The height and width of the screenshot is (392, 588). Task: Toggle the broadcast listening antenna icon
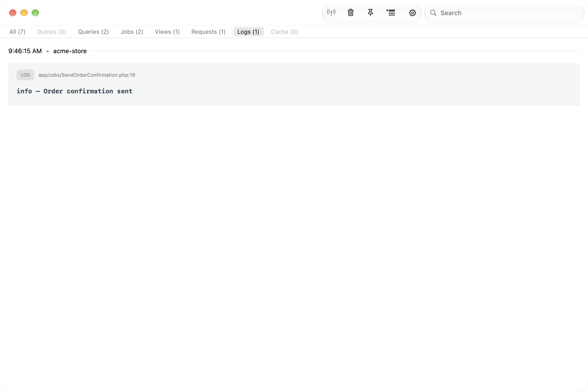point(331,12)
